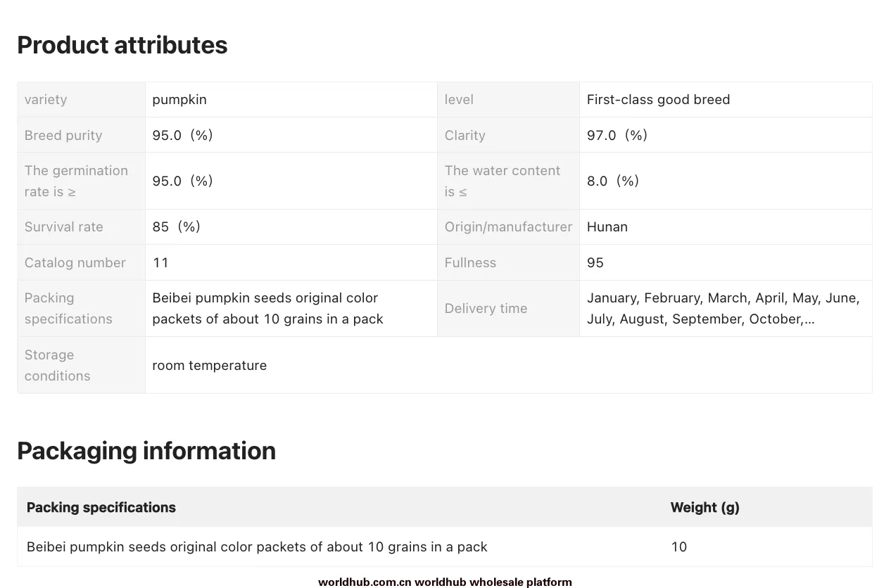Select the water content value 8.0 (%)
The image size is (884, 588).
613,181
